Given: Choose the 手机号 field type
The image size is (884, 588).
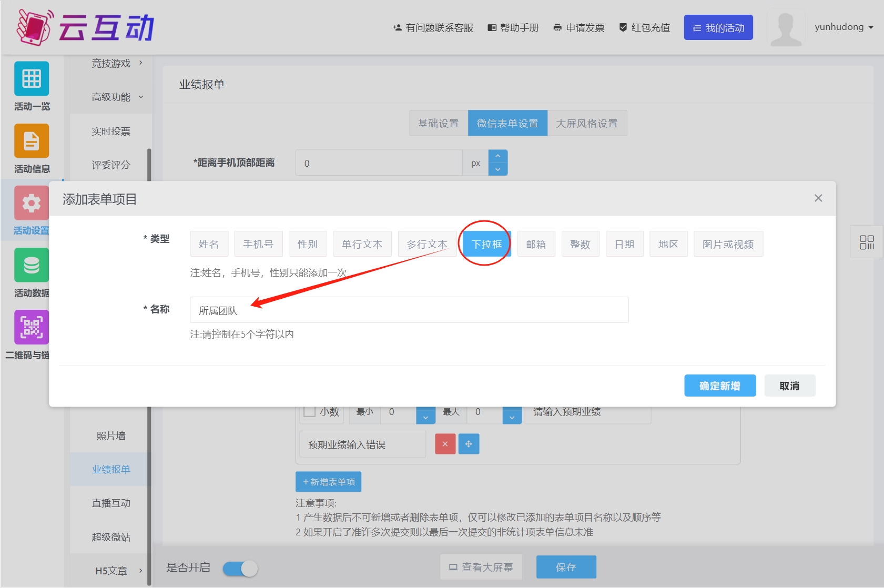Looking at the screenshot, I should 258,244.
